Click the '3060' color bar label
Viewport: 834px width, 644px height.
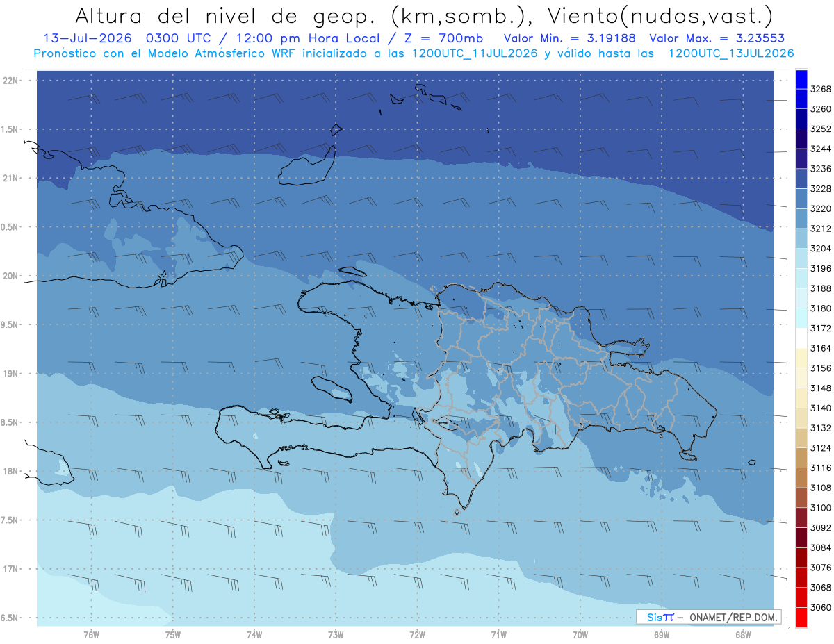820,607
